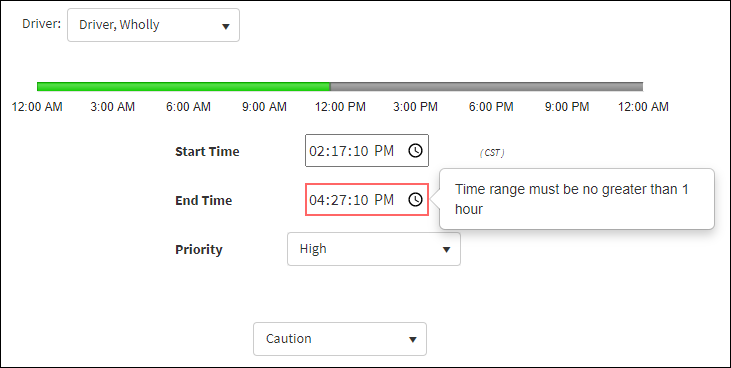The width and height of the screenshot is (731, 368).
Task: Click the Start Time label
Action: [x=207, y=152]
